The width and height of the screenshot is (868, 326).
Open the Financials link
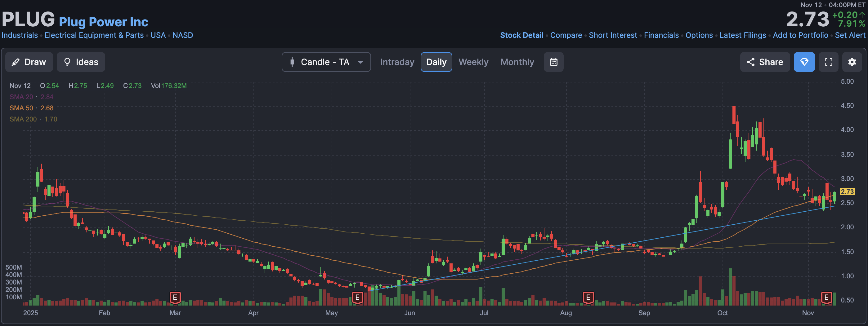(661, 35)
